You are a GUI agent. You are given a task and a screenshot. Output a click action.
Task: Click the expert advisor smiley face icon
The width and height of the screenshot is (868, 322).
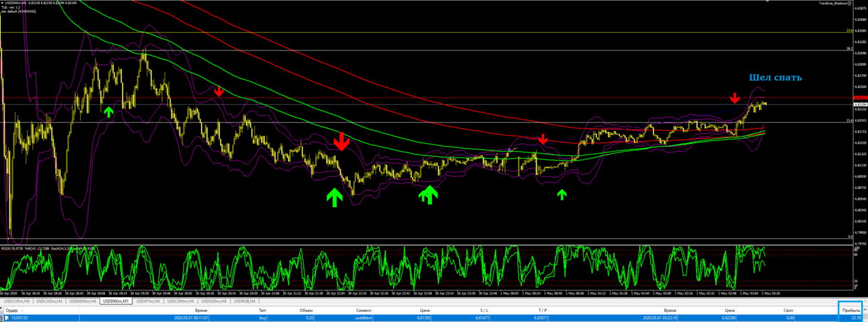[851, 3]
